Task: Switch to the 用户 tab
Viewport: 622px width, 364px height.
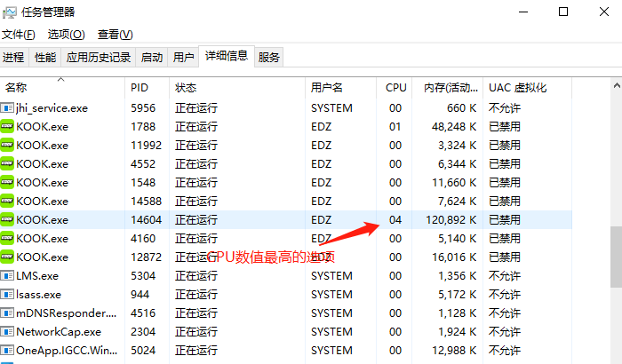Action: pos(183,58)
